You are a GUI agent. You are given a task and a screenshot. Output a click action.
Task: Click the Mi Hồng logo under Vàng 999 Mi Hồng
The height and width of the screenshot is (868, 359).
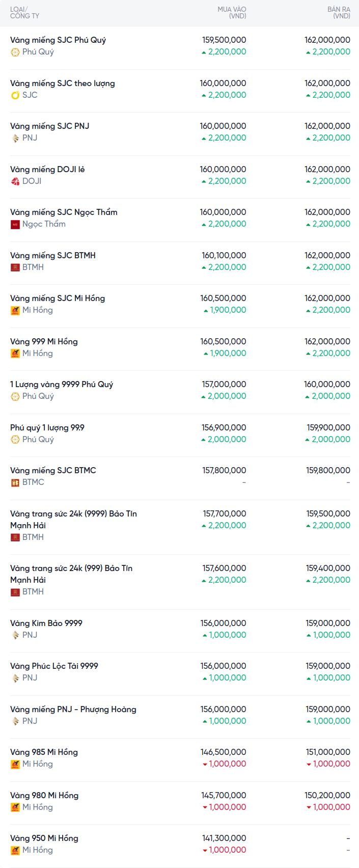click(x=15, y=354)
